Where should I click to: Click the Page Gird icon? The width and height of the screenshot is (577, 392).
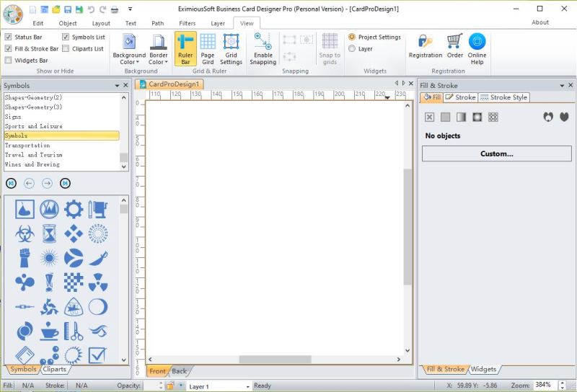[x=208, y=48]
